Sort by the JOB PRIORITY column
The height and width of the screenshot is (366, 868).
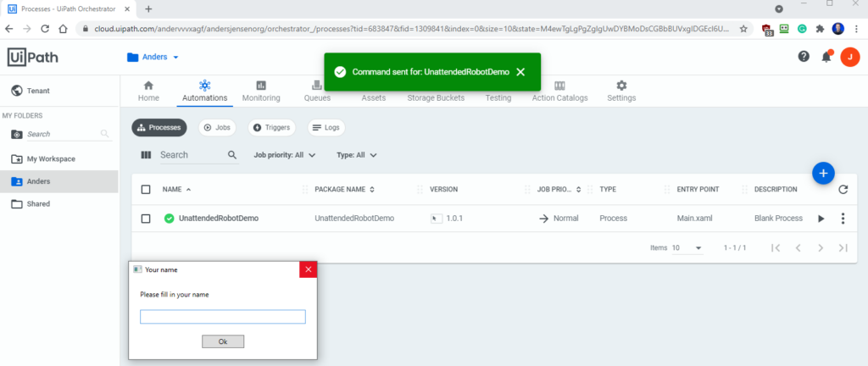pyautogui.click(x=559, y=190)
